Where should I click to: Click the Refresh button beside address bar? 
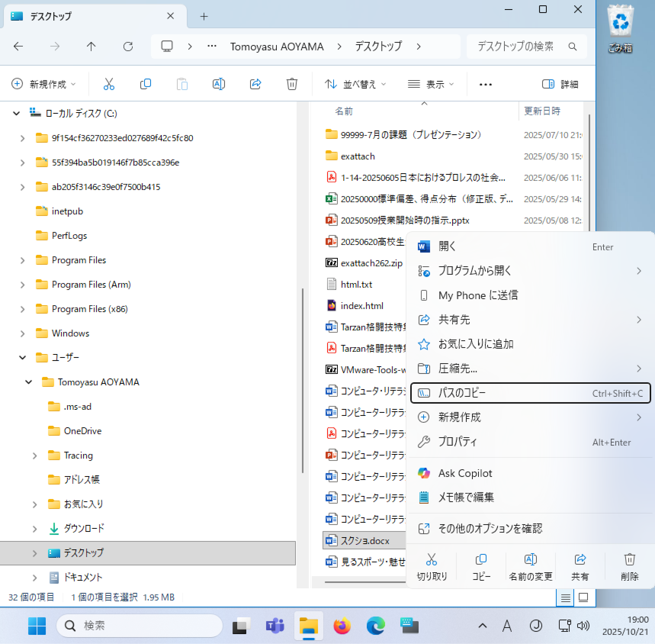tap(128, 47)
